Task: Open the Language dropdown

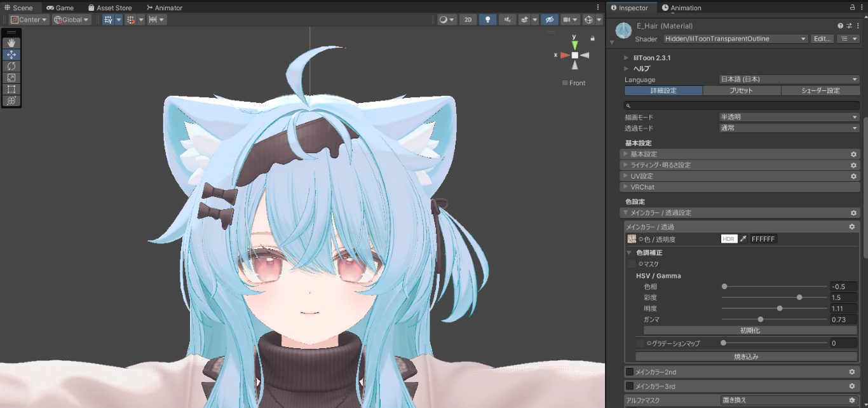Action: click(x=789, y=79)
